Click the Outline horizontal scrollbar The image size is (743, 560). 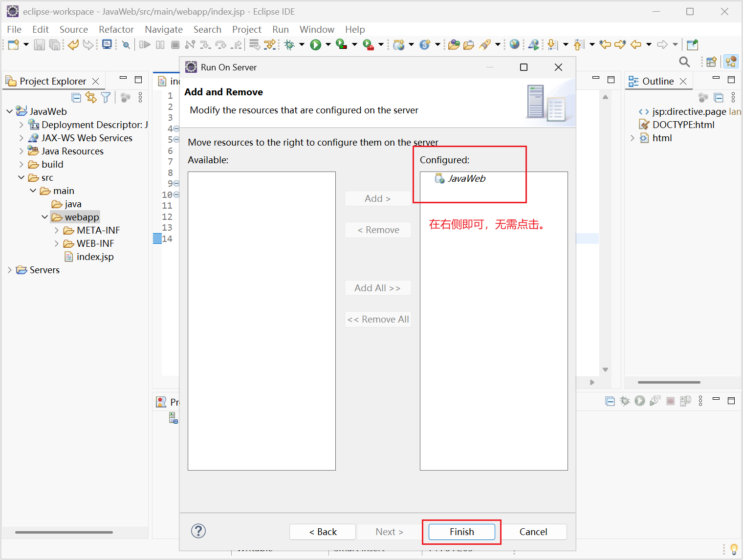coord(669,382)
